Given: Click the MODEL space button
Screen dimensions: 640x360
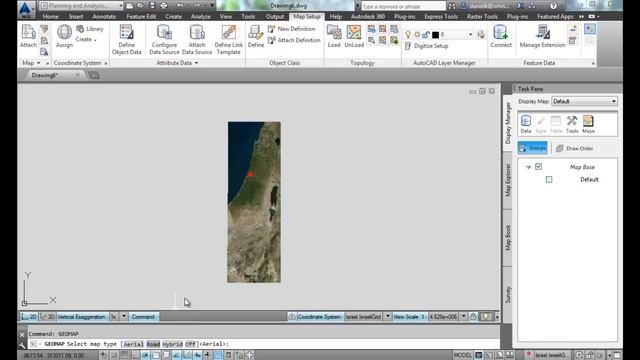Looking at the screenshot, I should [x=463, y=355].
